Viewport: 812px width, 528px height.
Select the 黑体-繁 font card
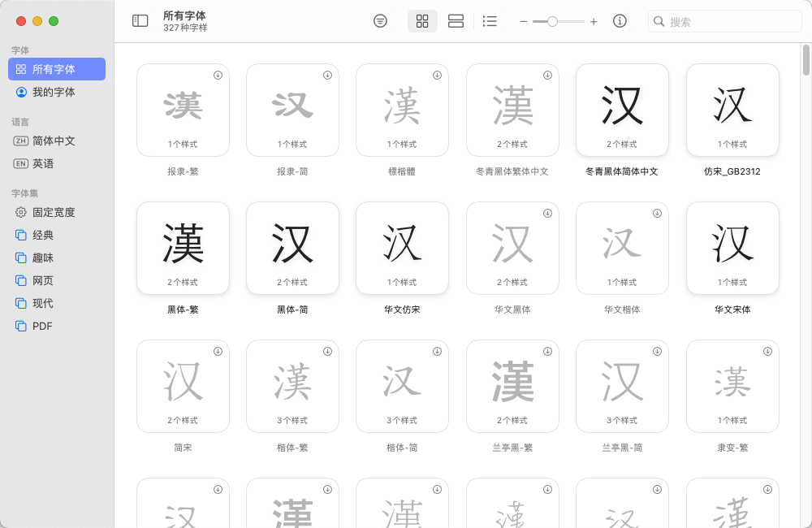tap(183, 248)
